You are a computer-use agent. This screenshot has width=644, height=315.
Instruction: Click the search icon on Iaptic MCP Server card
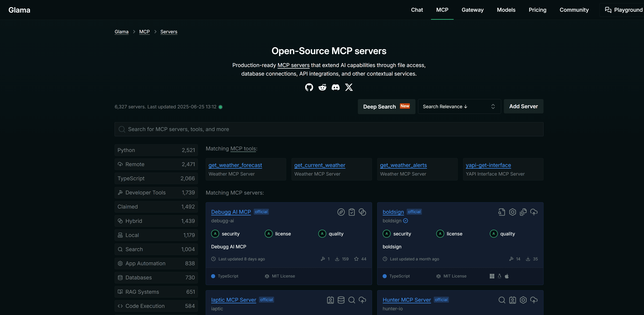[x=352, y=300]
